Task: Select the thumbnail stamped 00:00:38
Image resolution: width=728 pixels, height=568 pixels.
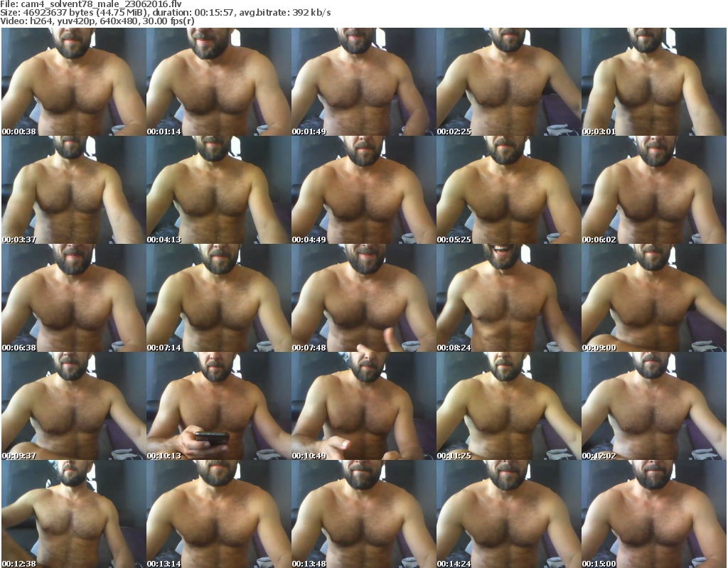Action: [74, 82]
